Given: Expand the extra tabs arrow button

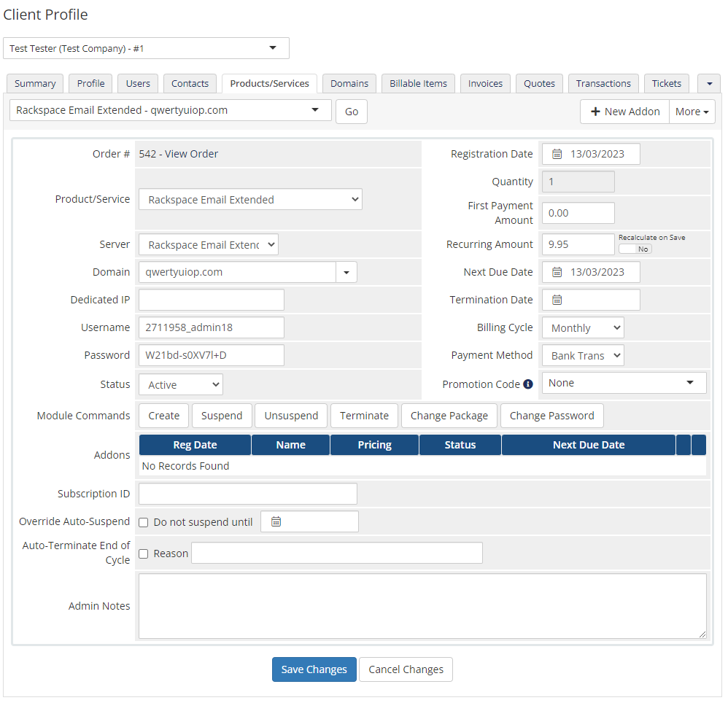Looking at the screenshot, I should pyautogui.click(x=710, y=84).
